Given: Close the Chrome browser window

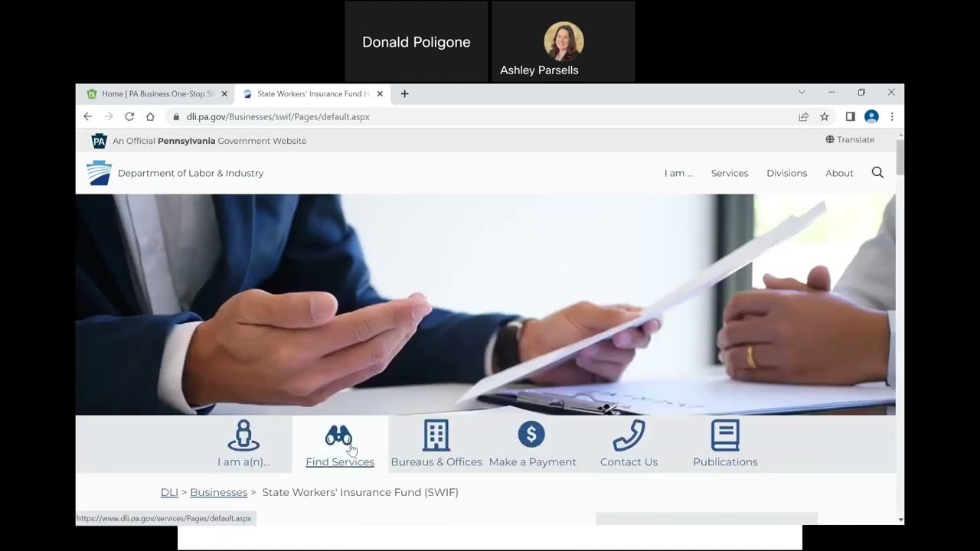Looking at the screenshot, I should click(x=891, y=92).
